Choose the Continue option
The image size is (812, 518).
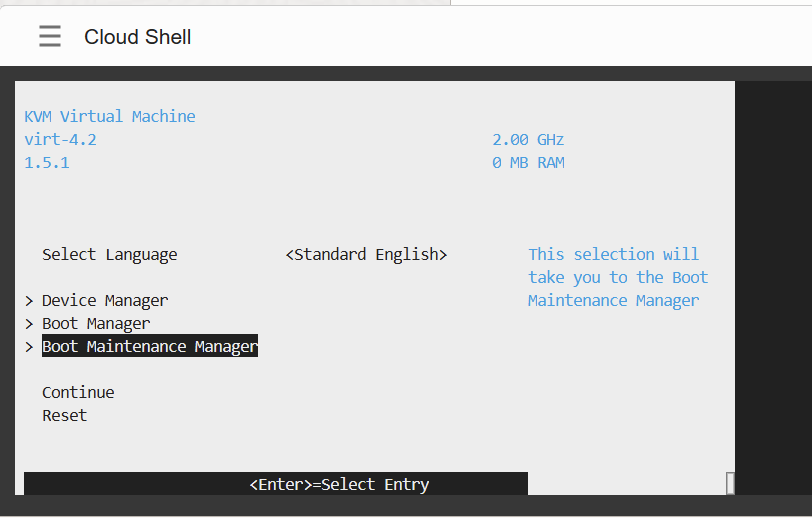[78, 393]
